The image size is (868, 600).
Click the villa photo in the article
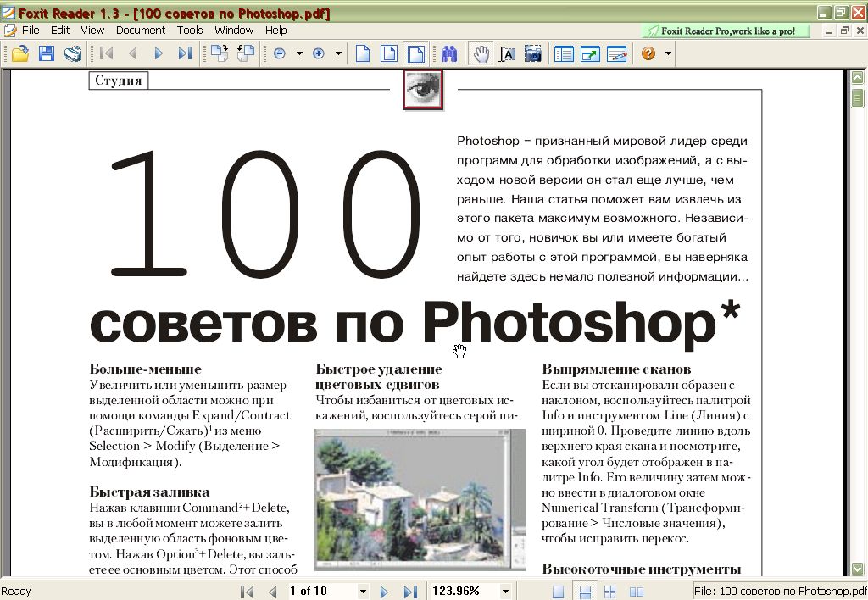pos(420,499)
